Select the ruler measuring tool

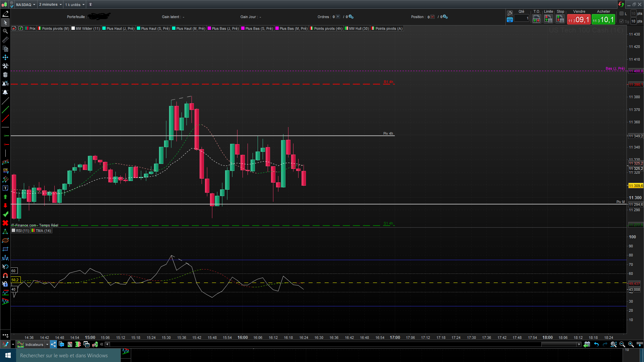5,40
